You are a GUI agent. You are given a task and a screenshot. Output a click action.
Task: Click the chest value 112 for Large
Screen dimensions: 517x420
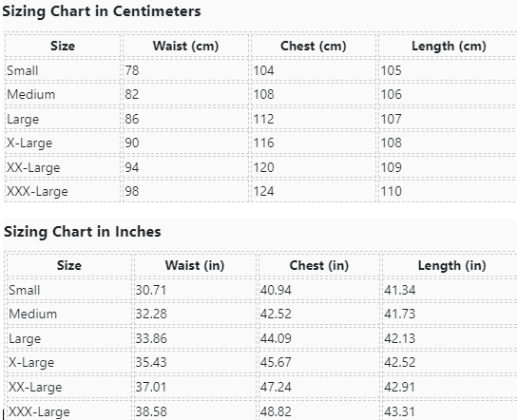tap(264, 119)
